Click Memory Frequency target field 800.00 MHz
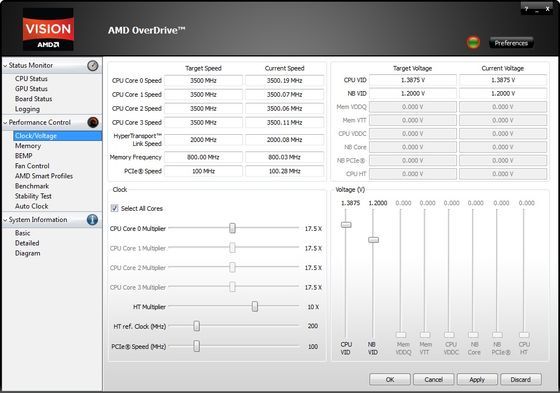 click(x=203, y=157)
